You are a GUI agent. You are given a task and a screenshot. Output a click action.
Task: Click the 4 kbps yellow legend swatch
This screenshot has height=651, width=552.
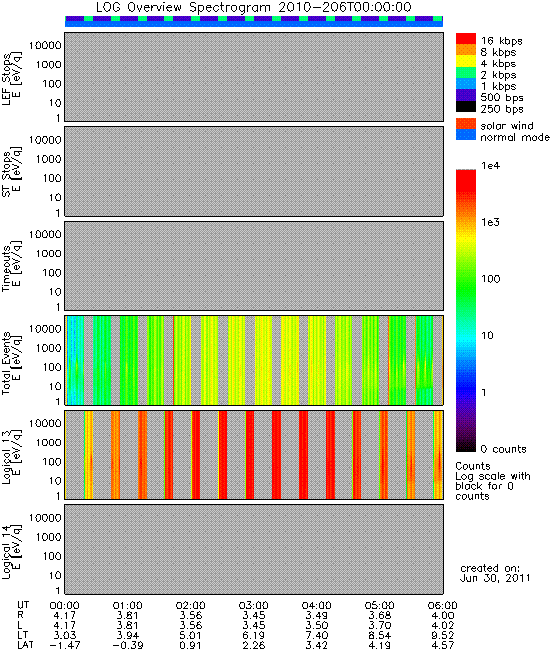point(466,61)
